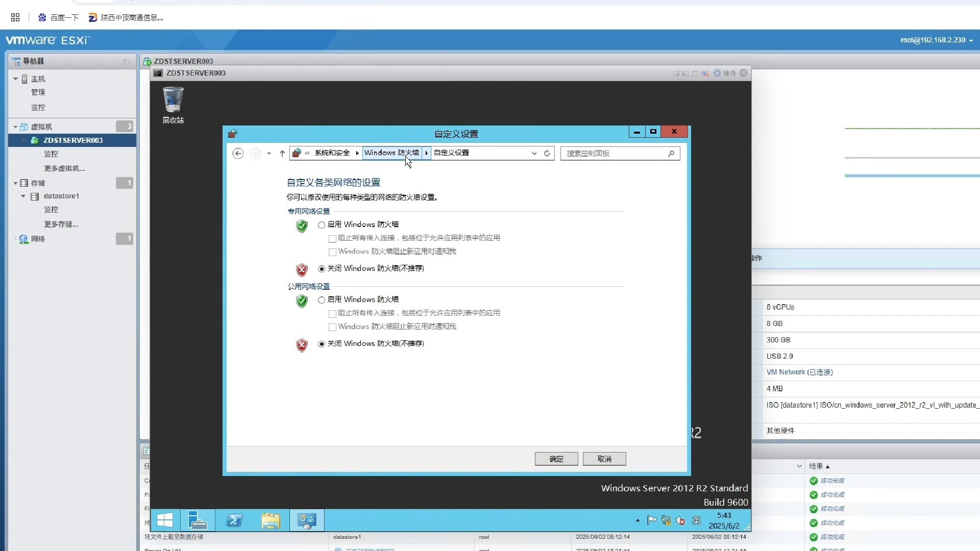
Task: Select turn off firewall for public network
Action: 322,344
